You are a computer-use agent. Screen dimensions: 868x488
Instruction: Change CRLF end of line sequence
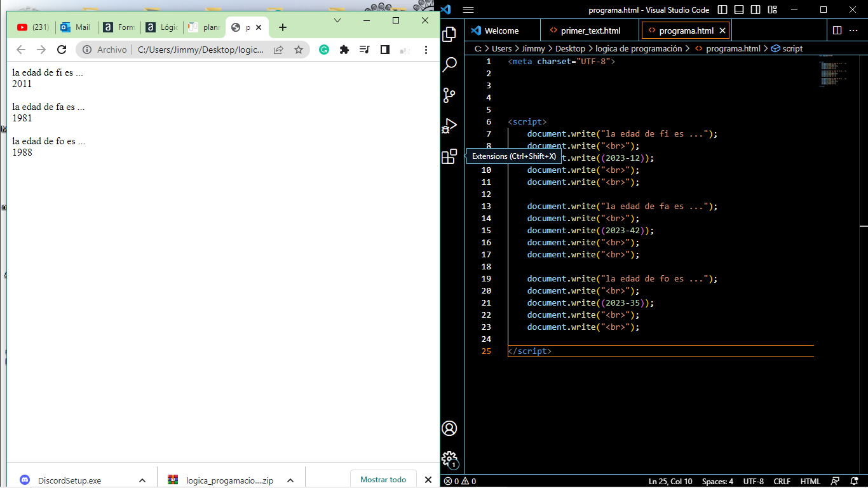click(x=782, y=482)
